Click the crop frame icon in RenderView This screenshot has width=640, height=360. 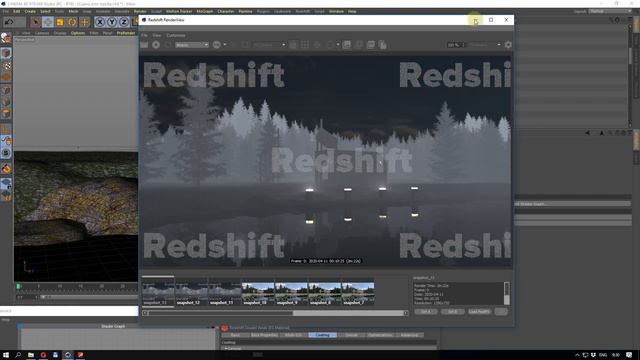tap(293, 44)
